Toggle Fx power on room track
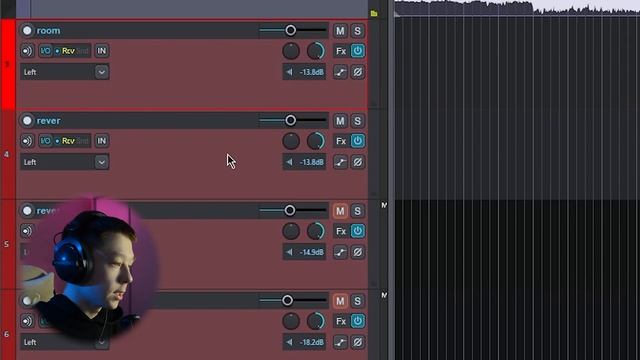 point(358,51)
